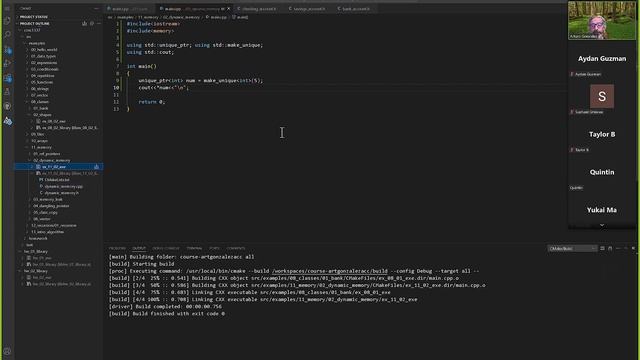
Task: Open the CMake/Build output channel dropdown
Action: coord(572,249)
